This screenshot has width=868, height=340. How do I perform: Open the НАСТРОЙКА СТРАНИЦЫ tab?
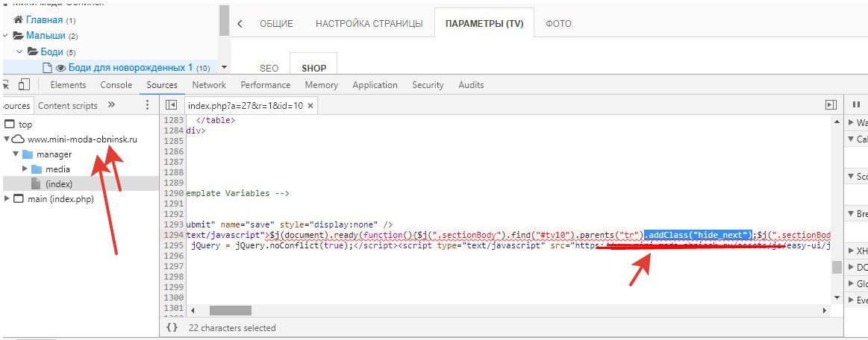click(x=369, y=24)
